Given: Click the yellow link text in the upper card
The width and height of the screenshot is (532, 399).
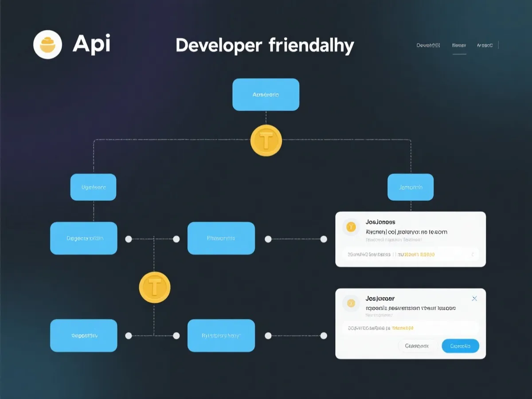Looking at the screenshot, I should click(x=416, y=254).
